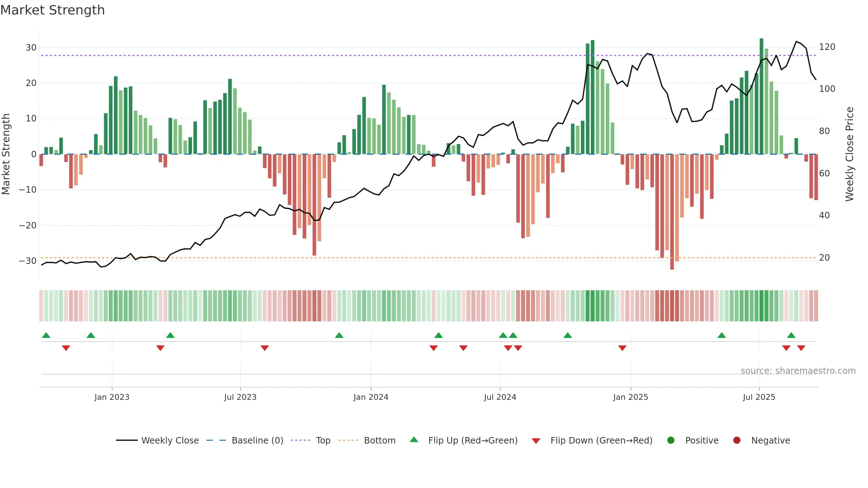Viewport: 868px width, 488px height.
Task: Click the 30 tick on Market Strength axis
Action: (31, 48)
